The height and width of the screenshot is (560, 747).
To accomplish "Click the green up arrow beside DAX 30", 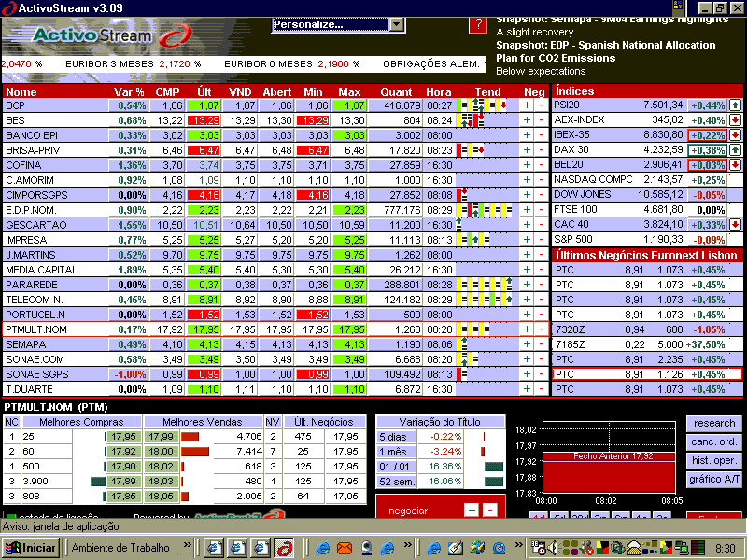I will tap(735, 150).
